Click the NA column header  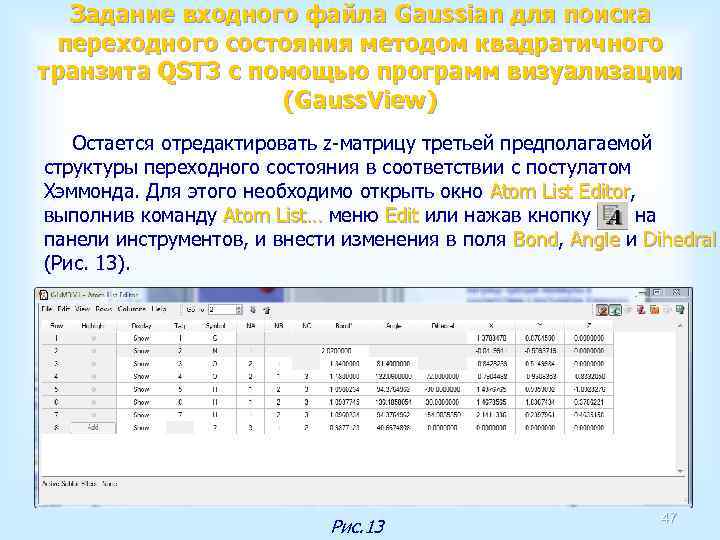tap(251, 326)
